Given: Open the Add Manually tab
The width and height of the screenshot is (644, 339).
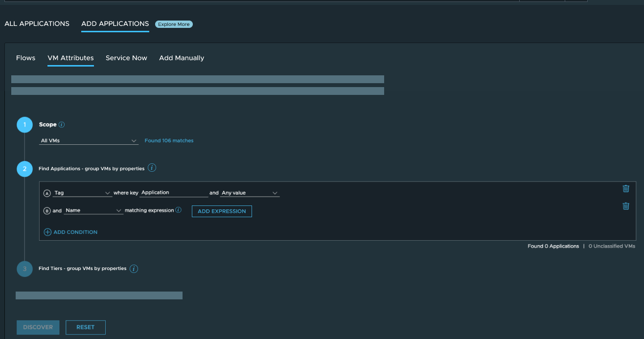Looking at the screenshot, I should click(x=182, y=58).
